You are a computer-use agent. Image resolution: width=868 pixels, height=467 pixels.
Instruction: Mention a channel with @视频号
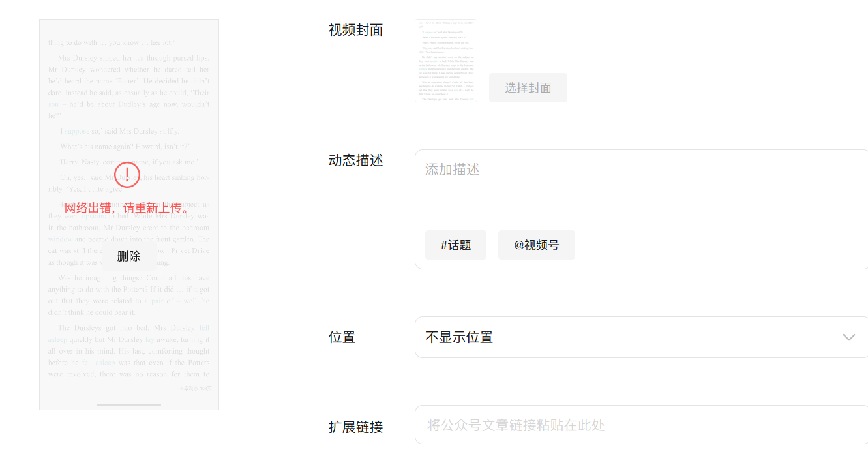pyautogui.click(x=537, y=245)
